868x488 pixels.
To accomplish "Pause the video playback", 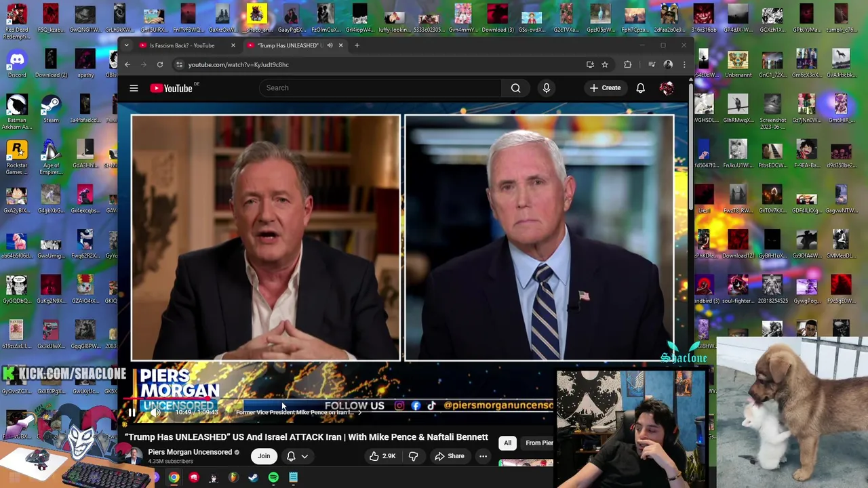I will click(132, 412).
